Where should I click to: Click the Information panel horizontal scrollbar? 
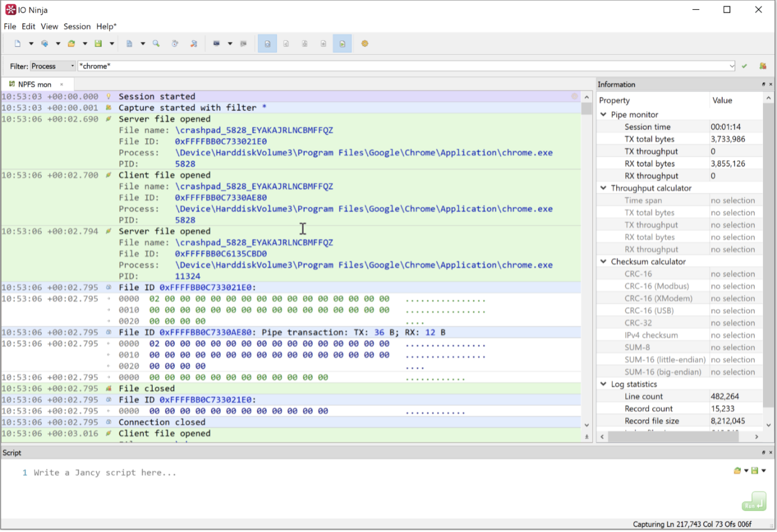pos(679,436)
